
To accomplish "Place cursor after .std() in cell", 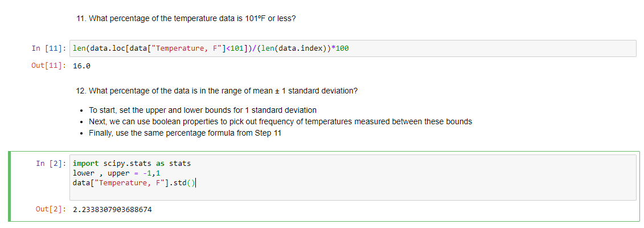I will click(196, 183).
